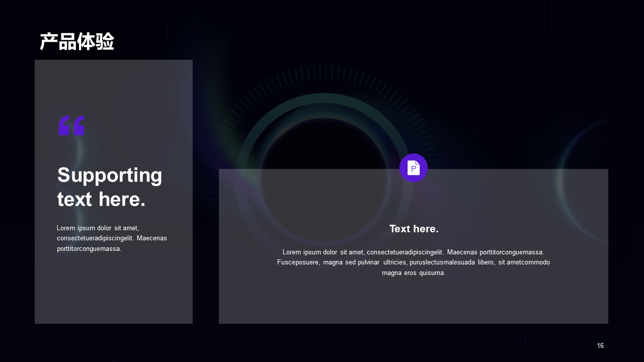
Task: Select the 'Text here.' heading
Action: 414,229
